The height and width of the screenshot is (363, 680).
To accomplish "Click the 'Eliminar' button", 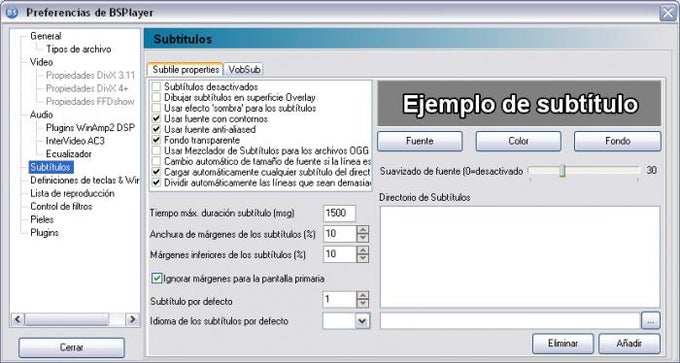I will (562, 343).
